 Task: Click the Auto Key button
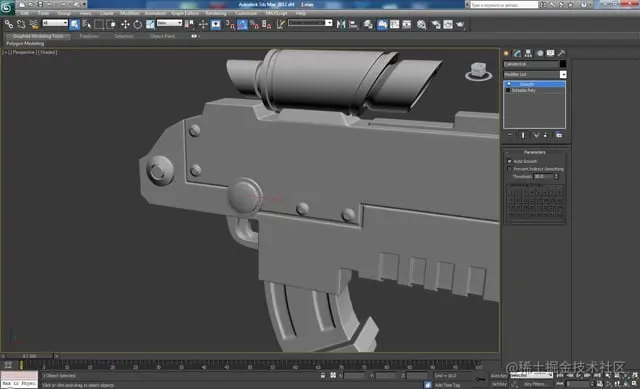499,376
